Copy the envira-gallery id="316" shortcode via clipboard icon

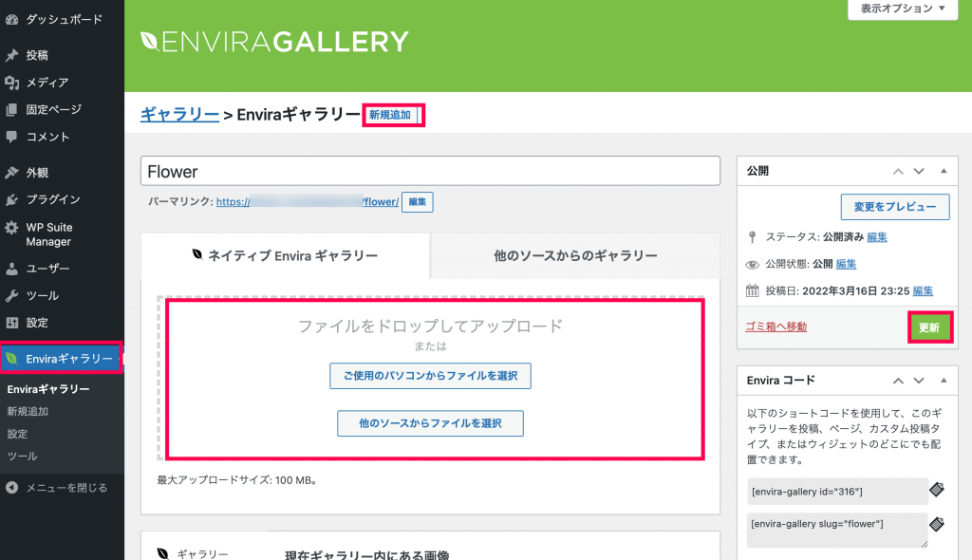pyautogui.click(x=937, y=490)
